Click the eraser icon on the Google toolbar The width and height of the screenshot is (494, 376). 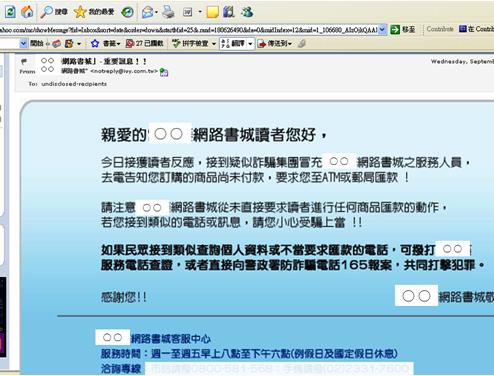[x=57, y=44]
